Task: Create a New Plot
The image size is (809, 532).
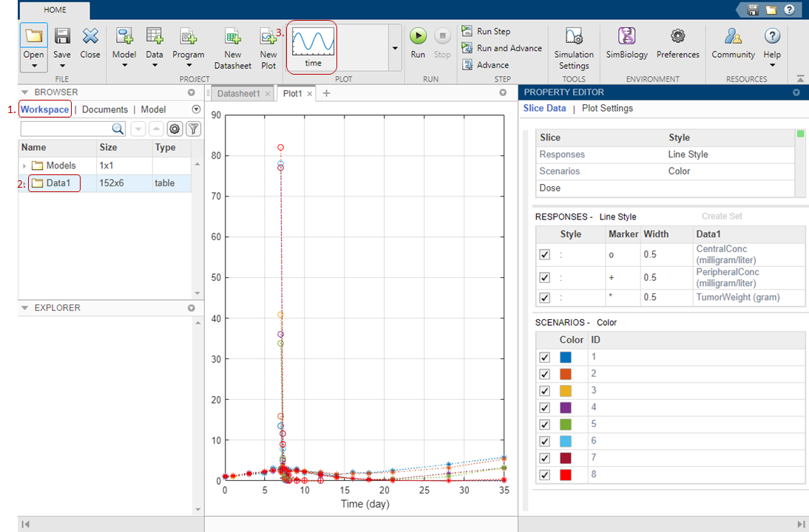Action: pyautogui.click(x=268, y=47)
